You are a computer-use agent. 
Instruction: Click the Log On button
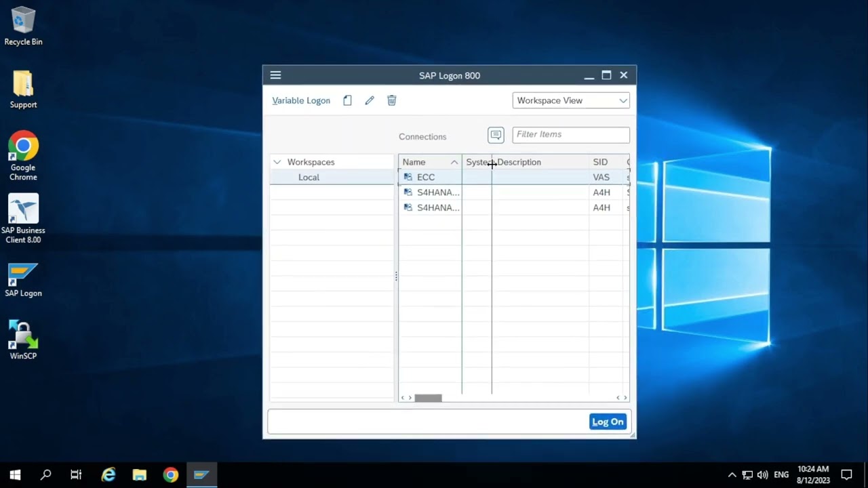(x=608, y=422)
